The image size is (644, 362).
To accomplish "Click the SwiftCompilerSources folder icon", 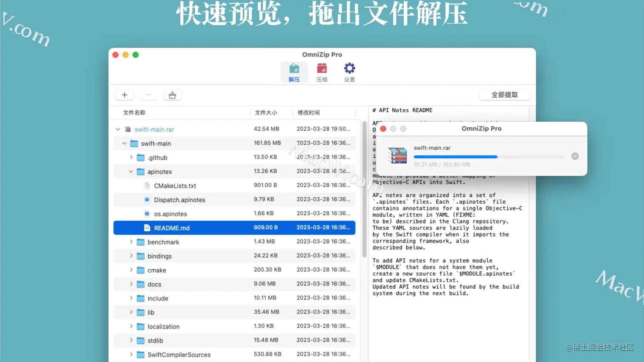I will 141,354.
